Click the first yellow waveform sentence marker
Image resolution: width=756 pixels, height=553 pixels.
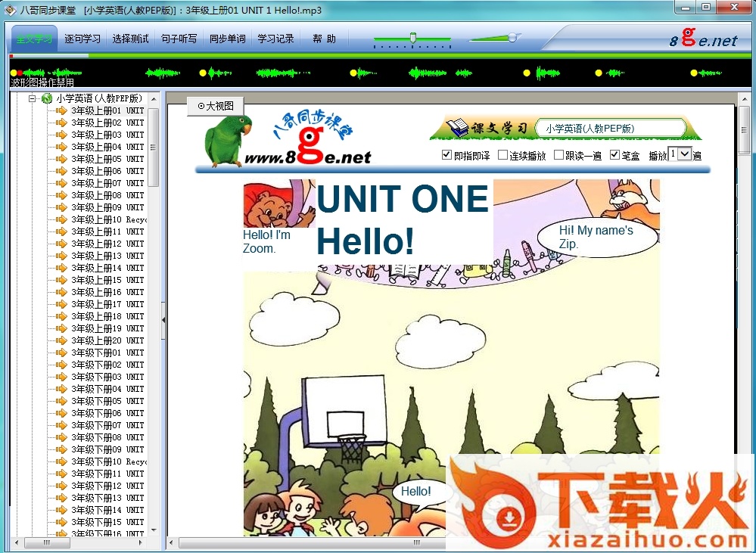[14, 73]
